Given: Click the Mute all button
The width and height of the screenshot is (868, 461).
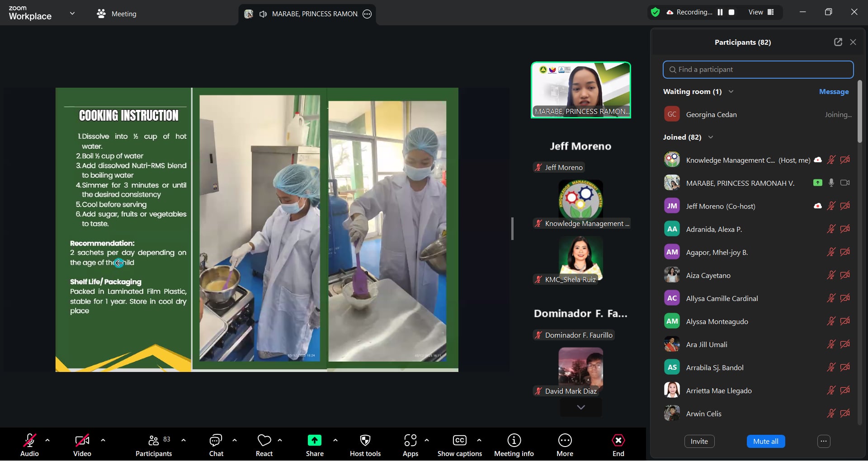Looking at the screenshot, I should coord(765,442).
